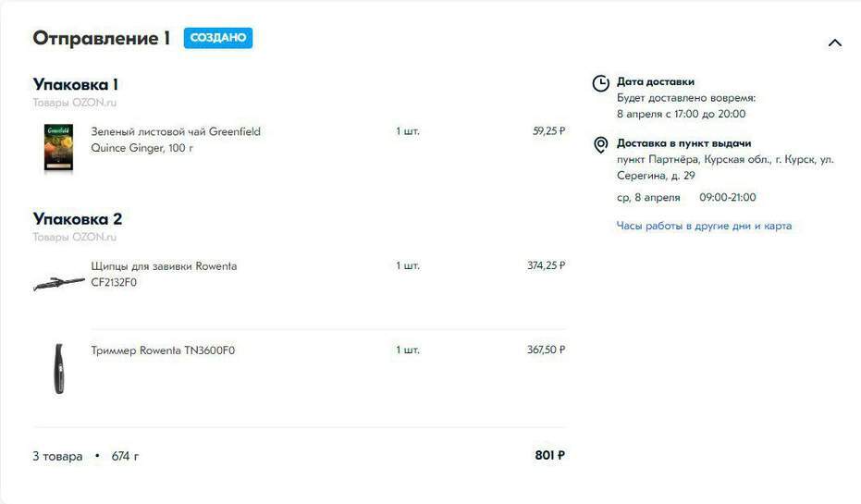Open Greenfield tea product thumbnail
Screen dimensions: 861x504
click(x=59, y=148)
